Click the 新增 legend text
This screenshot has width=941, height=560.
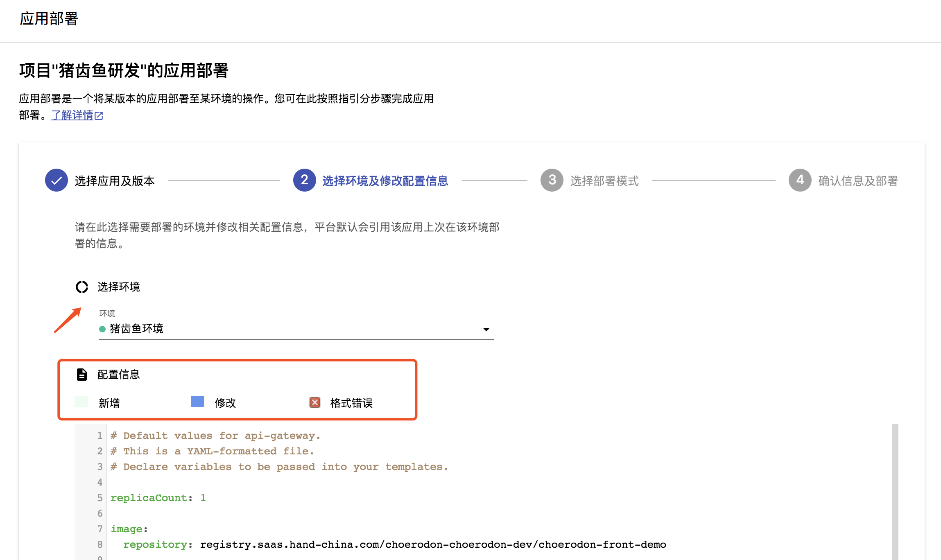[x=109, y=403]
